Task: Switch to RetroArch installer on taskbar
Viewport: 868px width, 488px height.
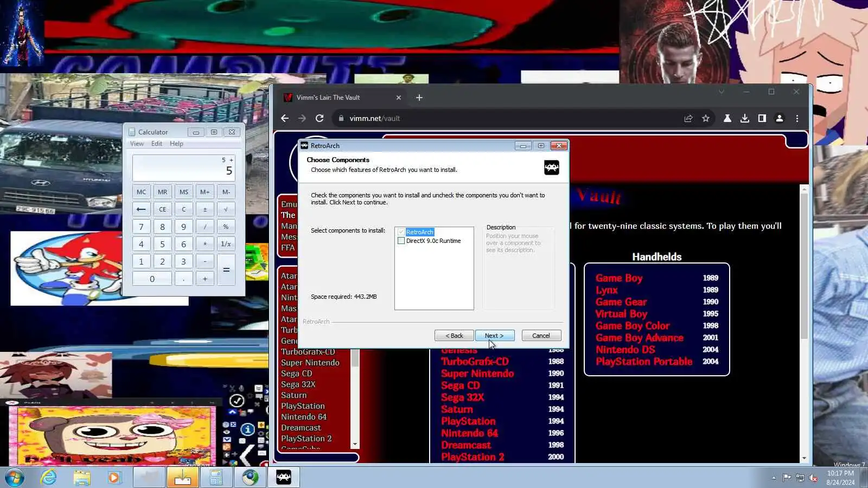Action: [x=284, y=477]
